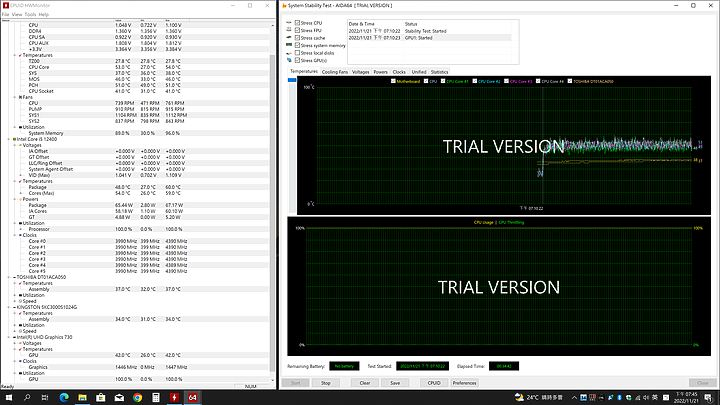
Task: Click the CPUID button
Action: click(434, 383)
